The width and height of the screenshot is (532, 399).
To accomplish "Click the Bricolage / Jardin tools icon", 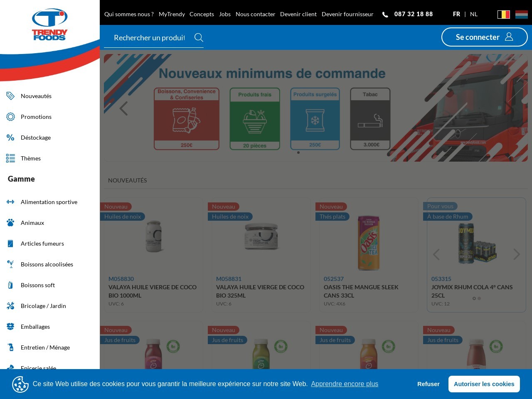I will [x=10, y=306].
